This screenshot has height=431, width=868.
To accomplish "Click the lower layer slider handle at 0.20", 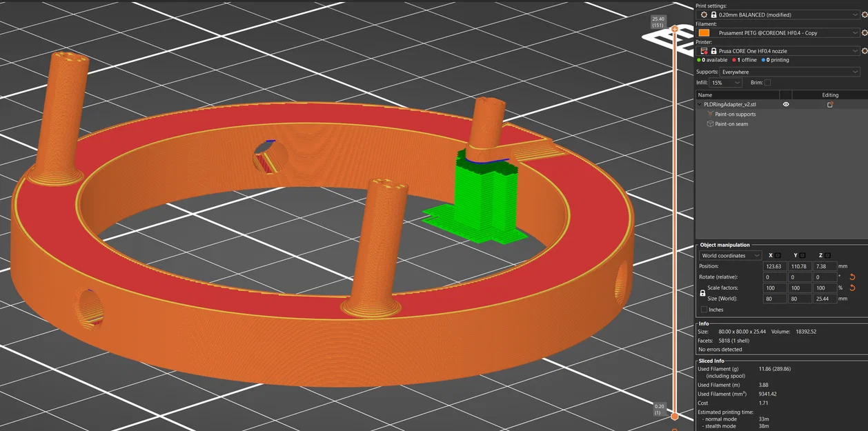I will pyautogui.click(x=675, y=416).
